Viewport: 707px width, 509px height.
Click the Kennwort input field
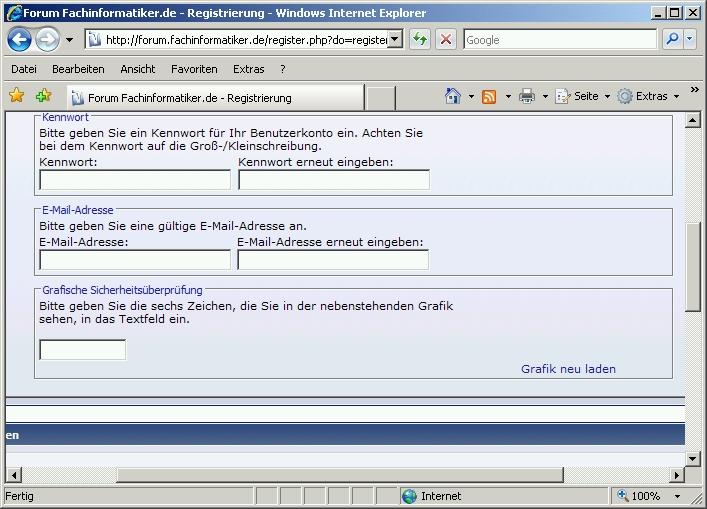point(135,179)
